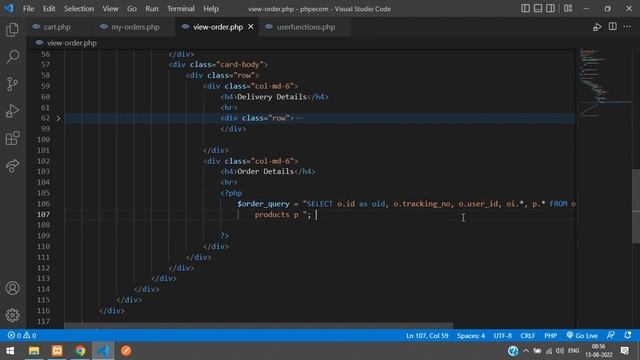This screenshot has height=360, width=640.
Task: Toggle the Secondary Side Bar layout button
Action: 551,8
